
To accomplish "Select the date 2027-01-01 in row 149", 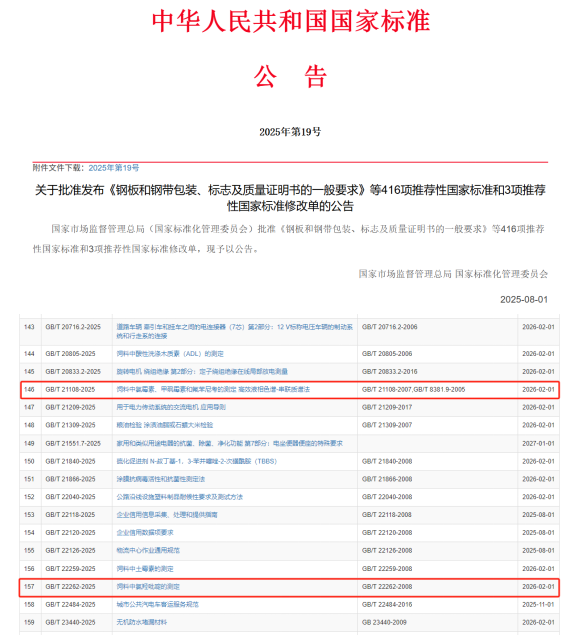I will [538, 443].
